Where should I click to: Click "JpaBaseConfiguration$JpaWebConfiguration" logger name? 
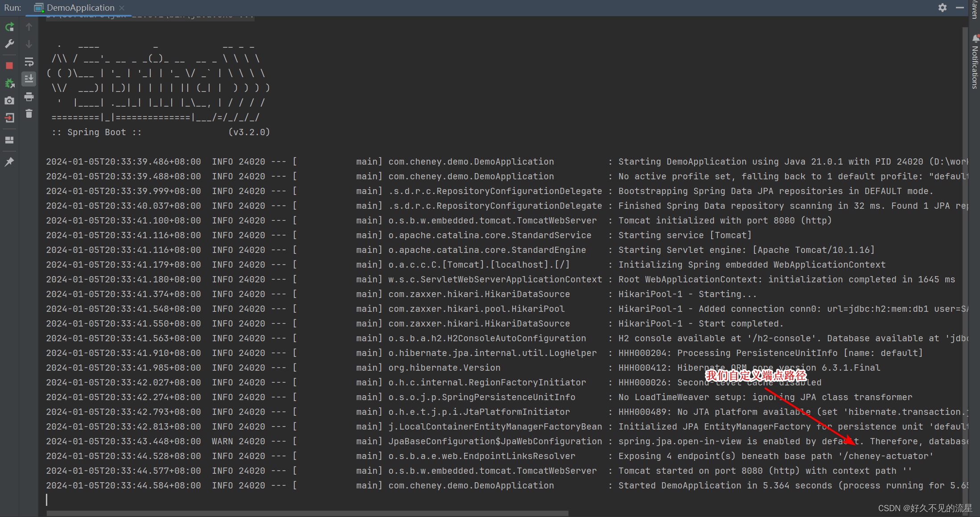[495, 441]
